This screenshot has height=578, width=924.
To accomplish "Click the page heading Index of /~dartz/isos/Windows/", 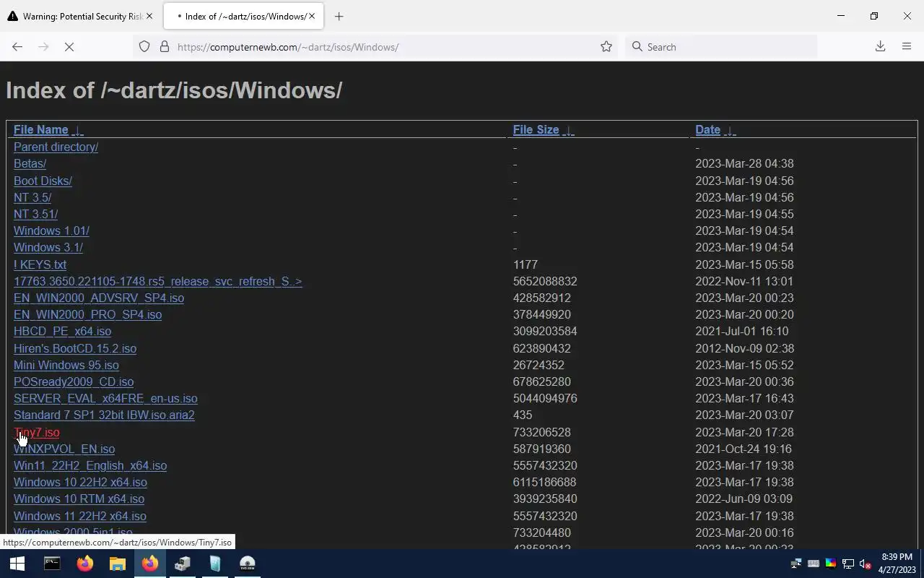I will (x=174, y=90).
